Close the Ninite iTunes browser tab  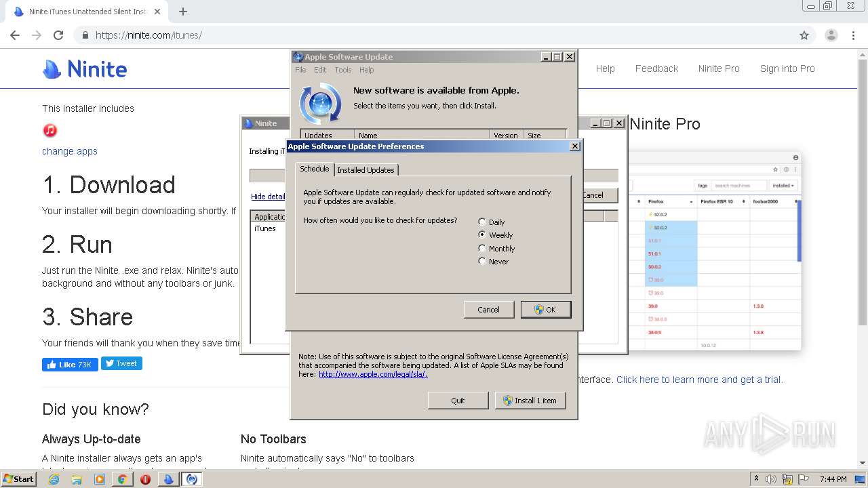tap(157, 12)
